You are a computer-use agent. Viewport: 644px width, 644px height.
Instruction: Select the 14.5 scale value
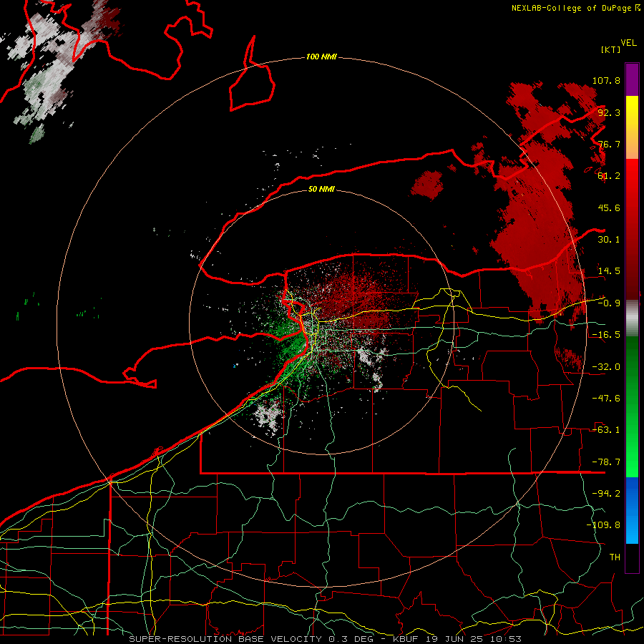[x=609, y=271]
